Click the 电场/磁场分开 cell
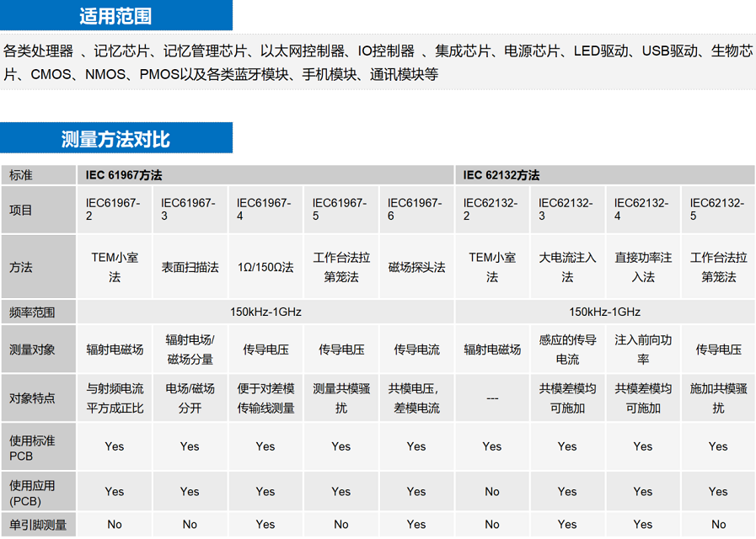 tap(190, 398)
